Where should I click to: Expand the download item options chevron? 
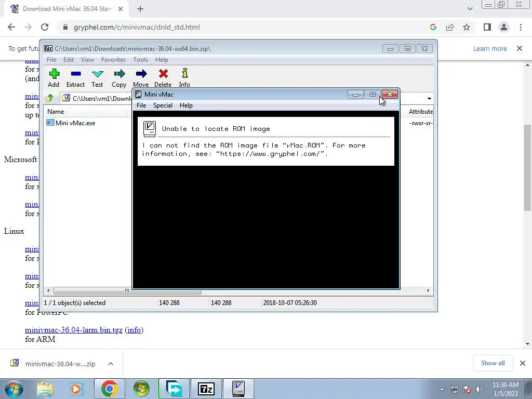[x=111, y=364]
